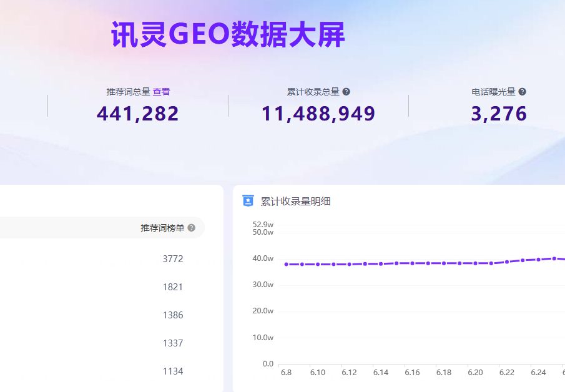Image resolution: width=565 pixels, height=392 pixels.
Task: Click the 累计收录总量 label
Action: click(x=313, y=92)
